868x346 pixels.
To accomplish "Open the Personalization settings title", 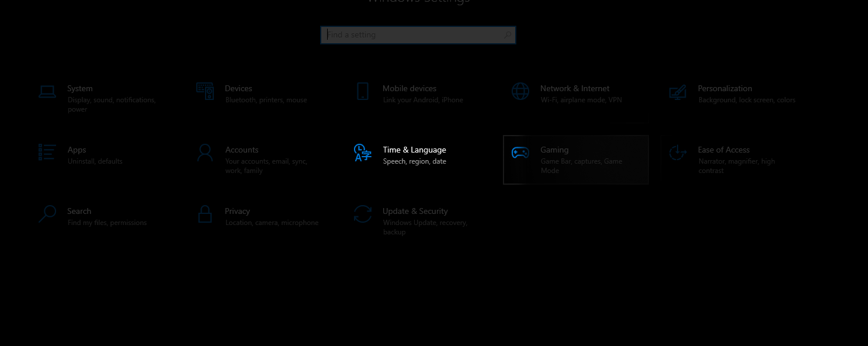I will (725, 89).
